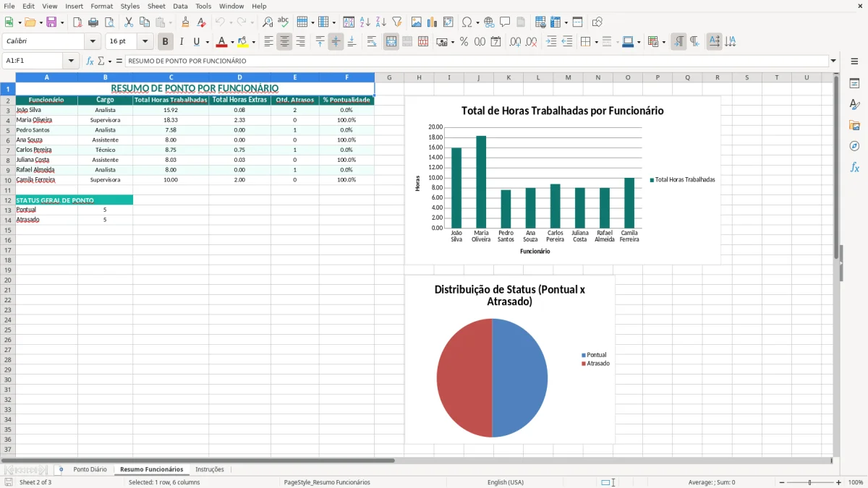This screenshot has height=488, width=868.
Task: Click the Insert Comment icon
Action: coord(505,22)
